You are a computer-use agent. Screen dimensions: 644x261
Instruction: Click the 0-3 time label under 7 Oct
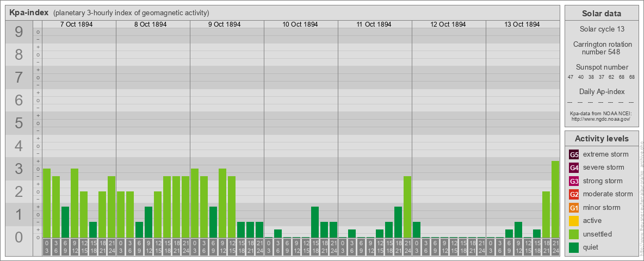[47, 247]
